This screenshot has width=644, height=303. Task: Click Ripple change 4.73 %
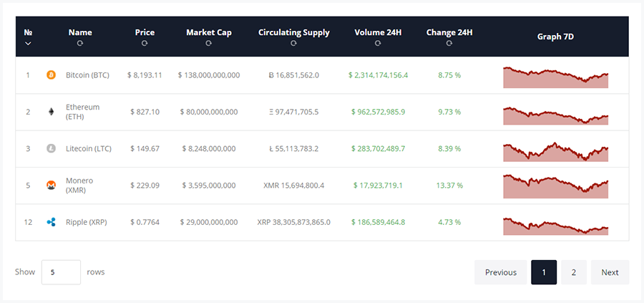449,223
